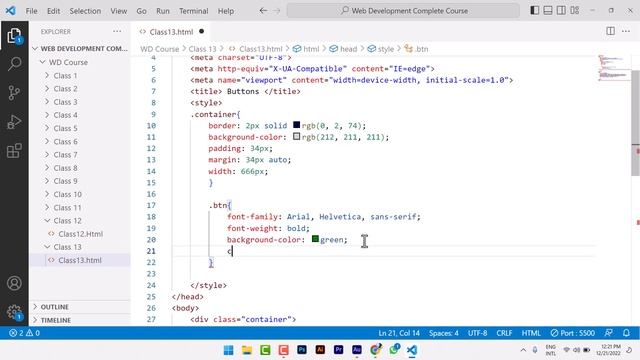Close unsaved Class13.html tab via dot

coord(201,31)
